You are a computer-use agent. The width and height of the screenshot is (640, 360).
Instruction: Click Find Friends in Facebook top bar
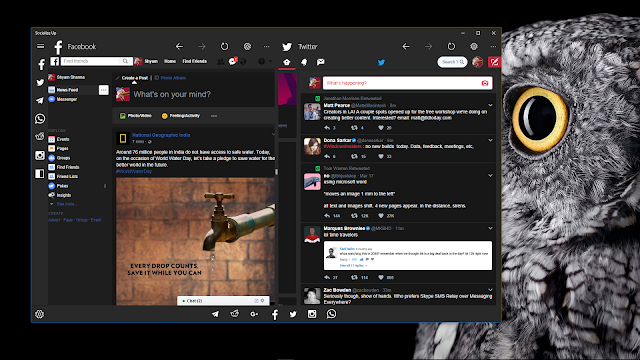tap(195, 61)
